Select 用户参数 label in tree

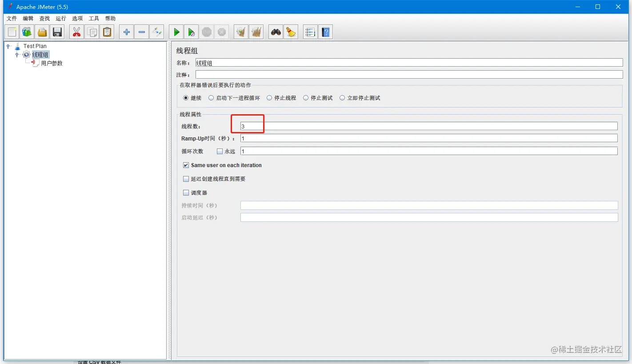(x=52, y=63)
